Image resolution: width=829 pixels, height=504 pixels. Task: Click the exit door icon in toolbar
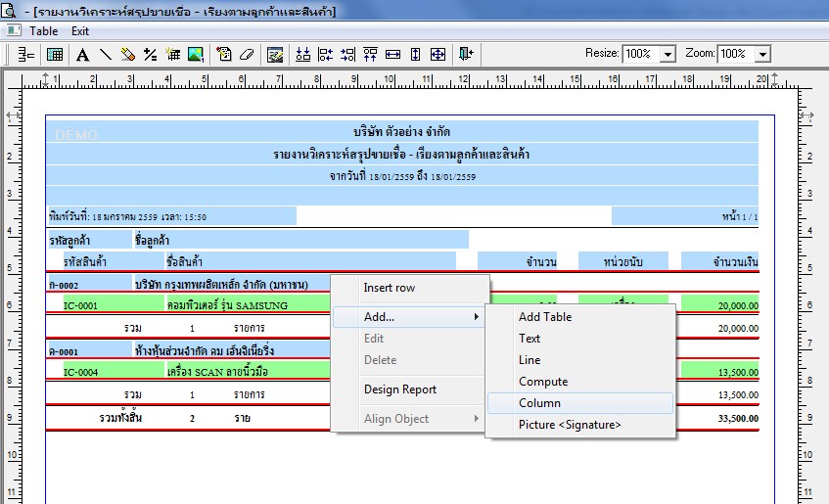[466, 55]
